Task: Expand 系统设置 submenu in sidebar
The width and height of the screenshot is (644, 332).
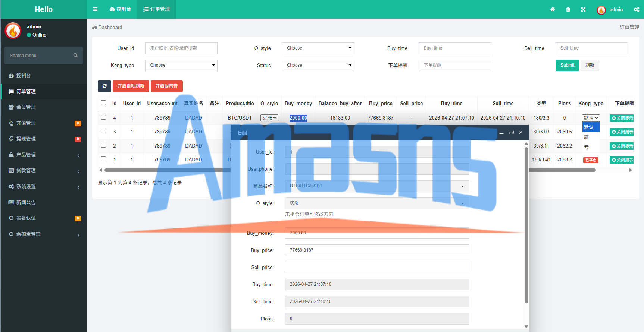Action: (x=43, y=186)
